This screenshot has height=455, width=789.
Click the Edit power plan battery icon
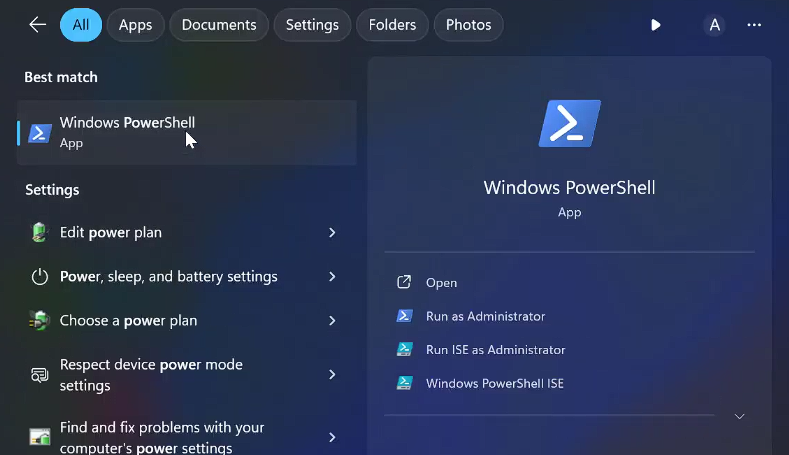40,233
